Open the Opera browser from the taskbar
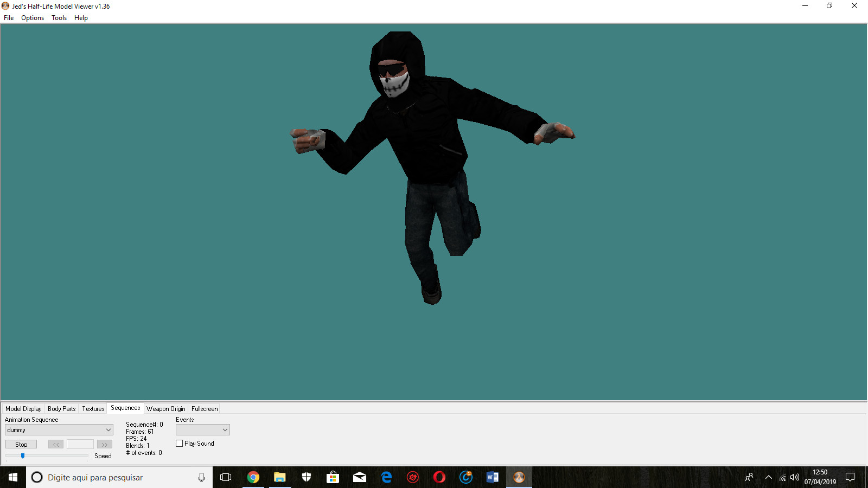 coord(439,477)
